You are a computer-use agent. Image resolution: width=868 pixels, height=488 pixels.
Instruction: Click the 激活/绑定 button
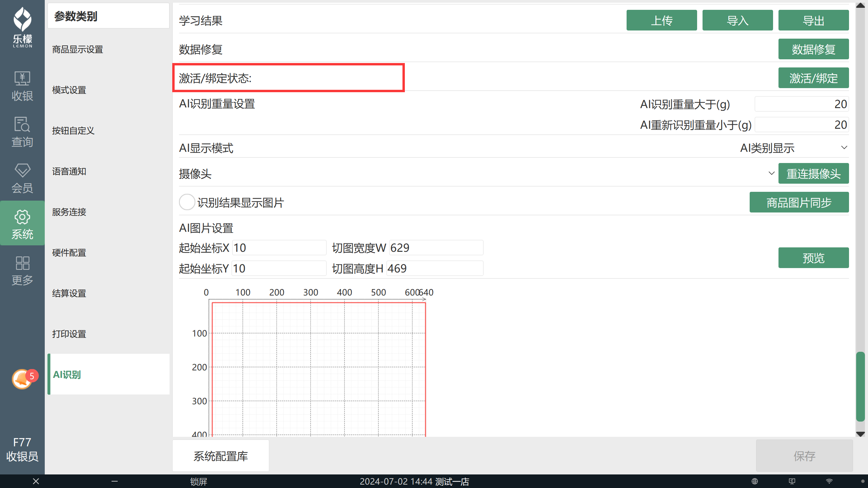(x=813, y=78)
